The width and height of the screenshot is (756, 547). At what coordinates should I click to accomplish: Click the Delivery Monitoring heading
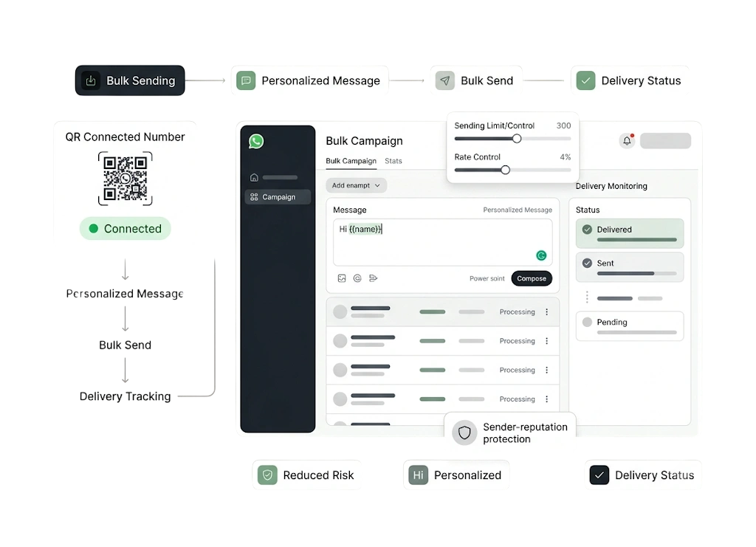click(x=611, y=186)
